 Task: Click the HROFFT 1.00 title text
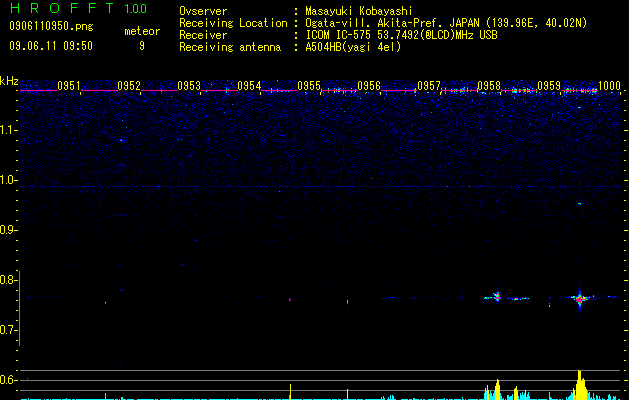coord(78,8)
